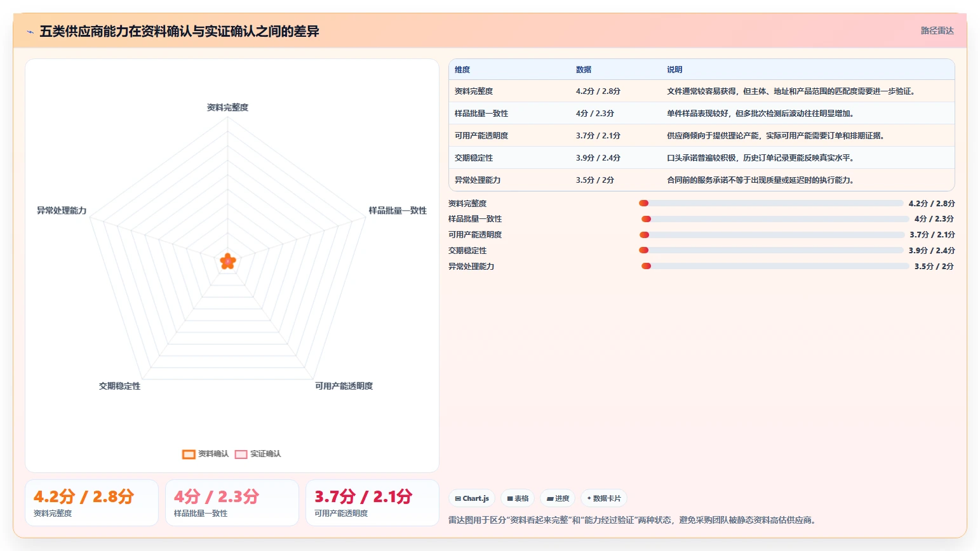Click radar axis label 交期稳定性
980x551 pixels.
point(119,386)
